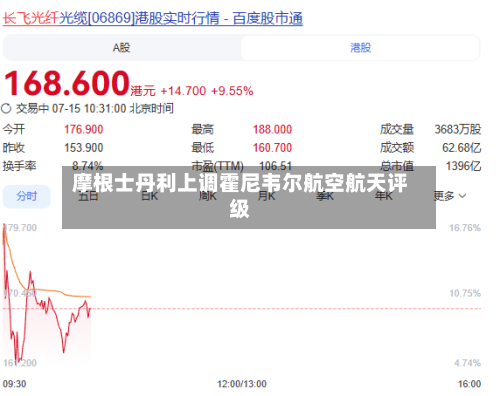500x396 pixels.
Task: Click the 10.75% right axis label
Action: 465,293
